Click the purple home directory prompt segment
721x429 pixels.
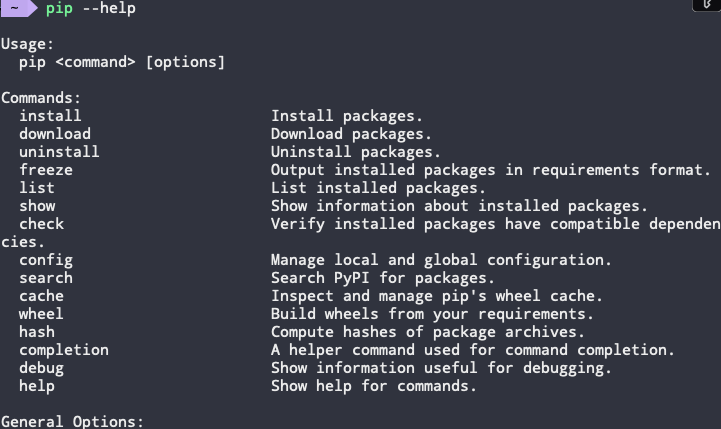[17, 9]
